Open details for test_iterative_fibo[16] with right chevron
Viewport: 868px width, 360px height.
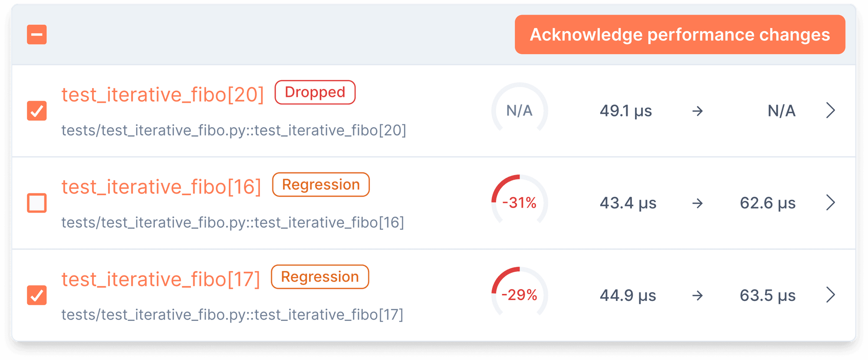(x=831, y=202)
